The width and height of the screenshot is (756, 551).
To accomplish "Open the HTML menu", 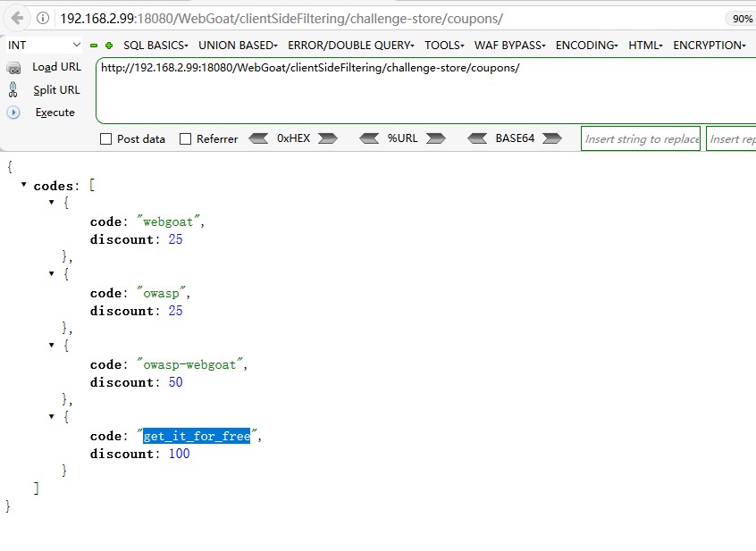I will coord(645,46).
